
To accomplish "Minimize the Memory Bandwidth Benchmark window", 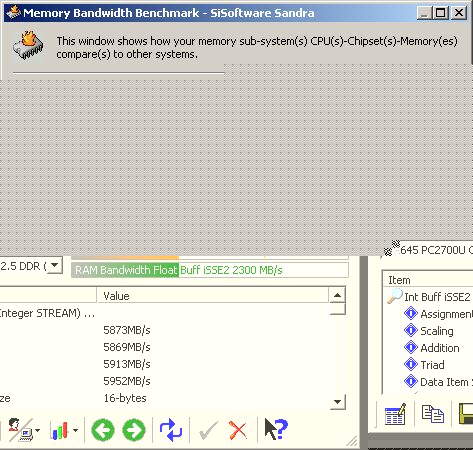I will pyautogui.click(x=424, y=13).
